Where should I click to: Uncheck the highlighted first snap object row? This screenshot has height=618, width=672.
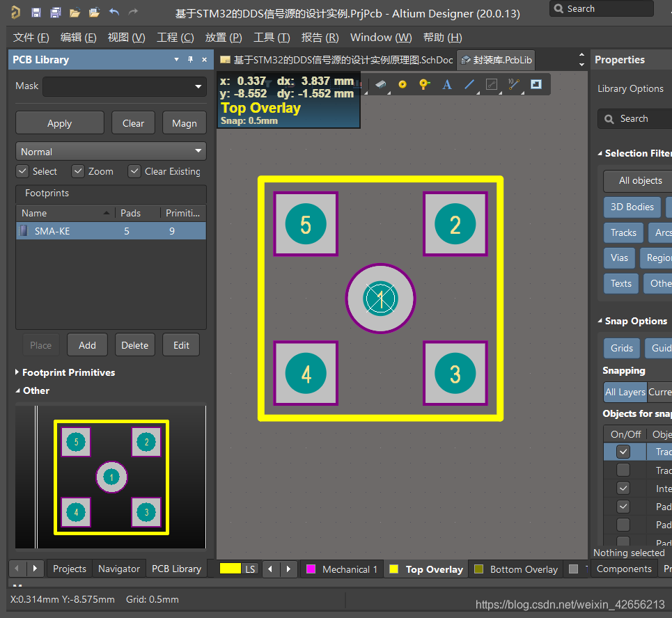click(x=623, y=452)
